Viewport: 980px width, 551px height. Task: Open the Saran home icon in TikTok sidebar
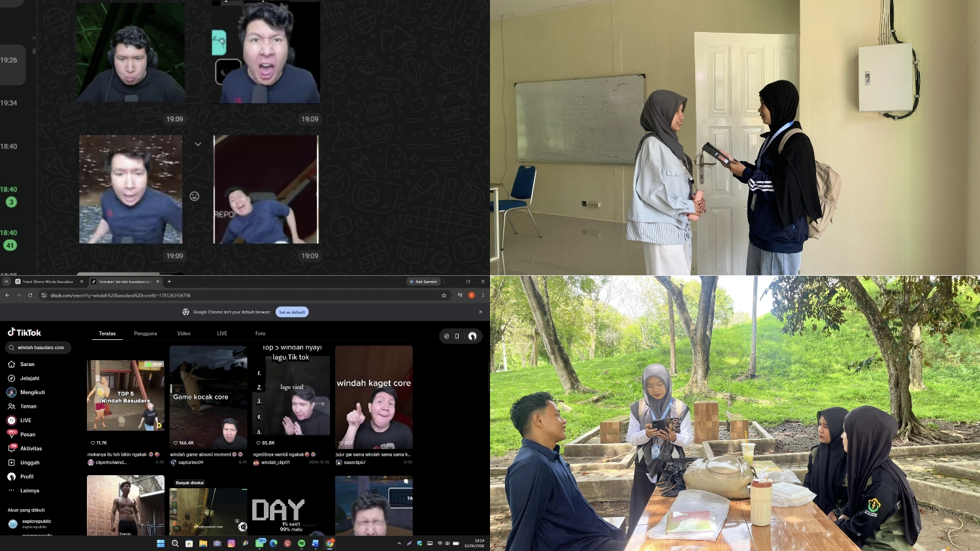pyautogui.click(x=11, y=364)
